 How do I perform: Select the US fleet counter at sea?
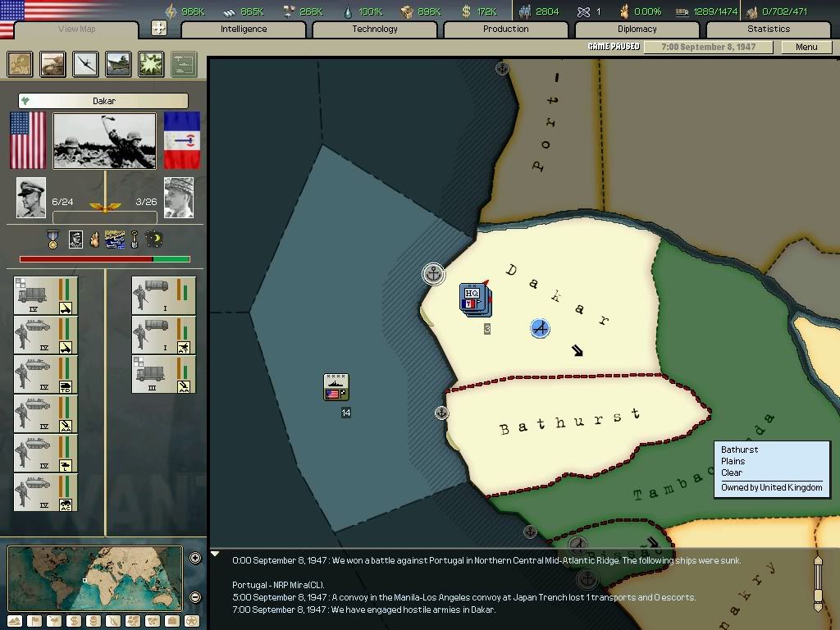tap(336, 387)
